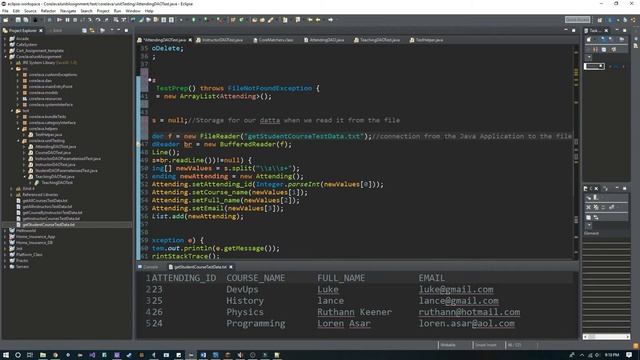Click the Save All toolbar icon
640x360 pixels.
click(26, 20)
